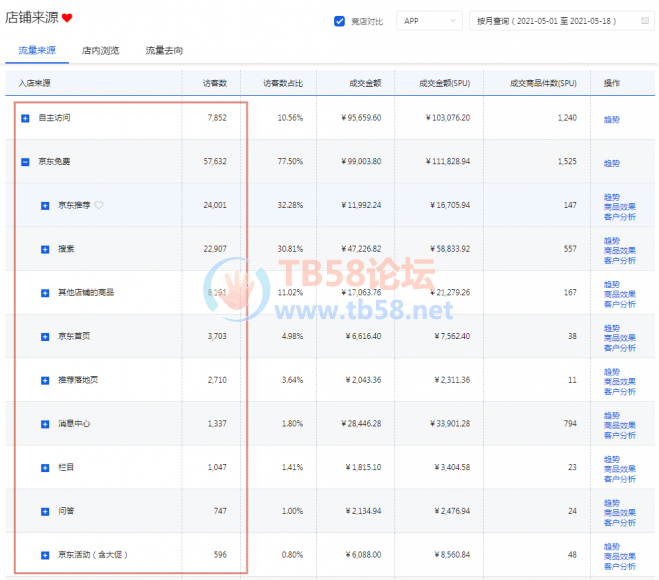Click the 成交商品件数(SPU) column header
Screen dimensions: 659x580
pos(543,83)
